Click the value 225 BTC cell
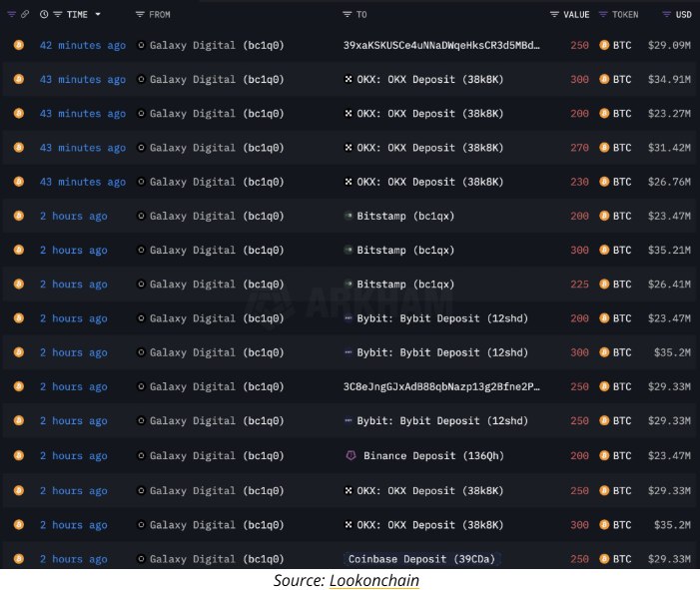Viewport: 700px width, 590px height. (579, 285)
